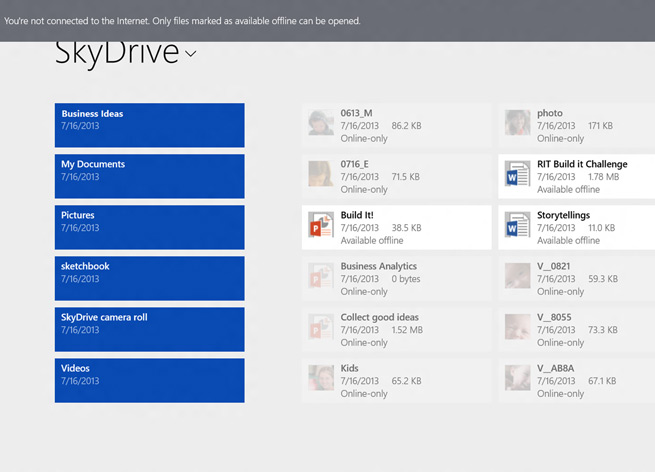
Task: Select the V_AB8A file name
Action: [x=555, y=368]
